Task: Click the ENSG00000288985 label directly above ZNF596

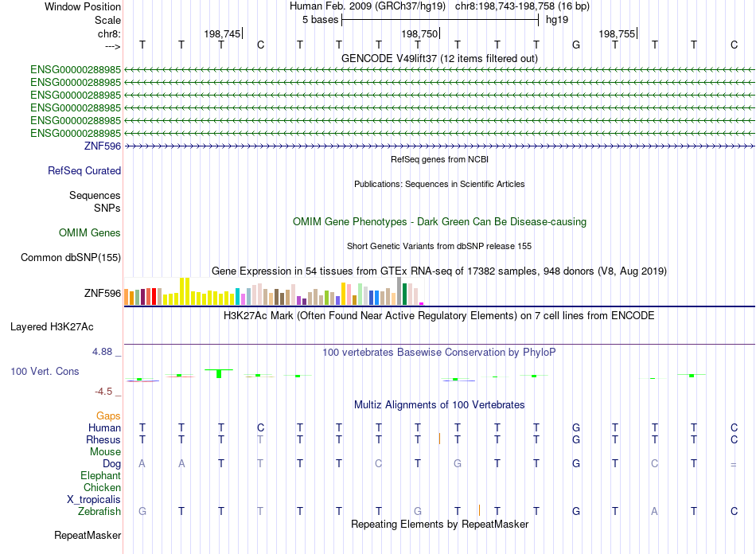Action: (76, 133)
